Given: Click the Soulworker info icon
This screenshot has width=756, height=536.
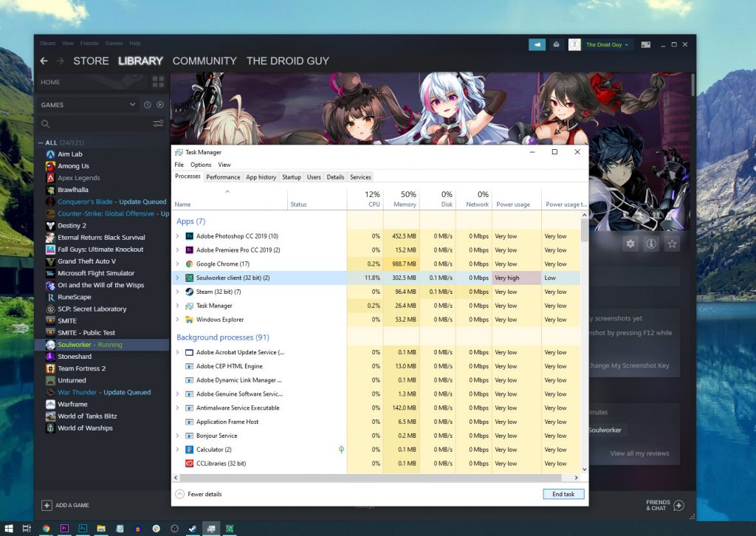Looking at the screenshot, I should [651, 244].
